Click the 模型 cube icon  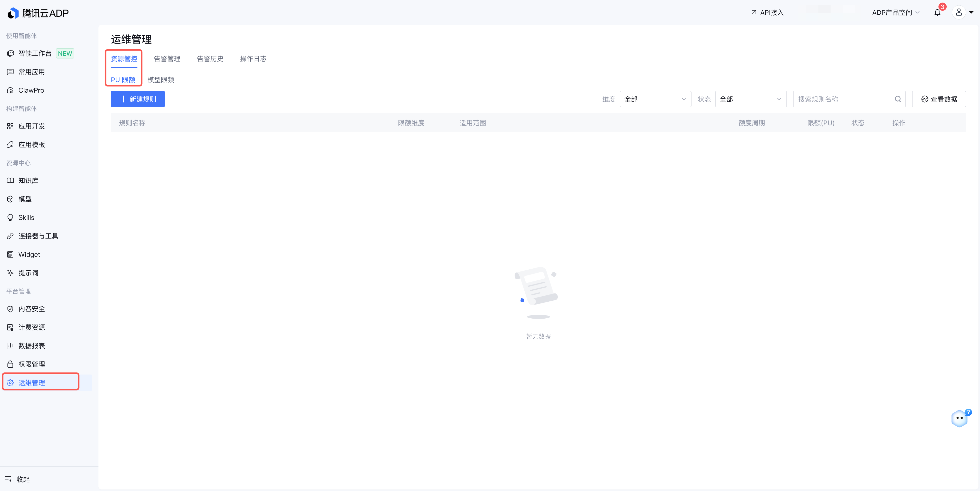coord(10,199)
